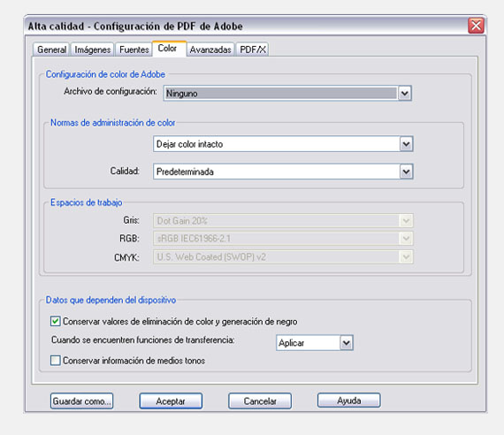Switch to the General tab
Screen dimensions: 504x435
tap(51, 50)
